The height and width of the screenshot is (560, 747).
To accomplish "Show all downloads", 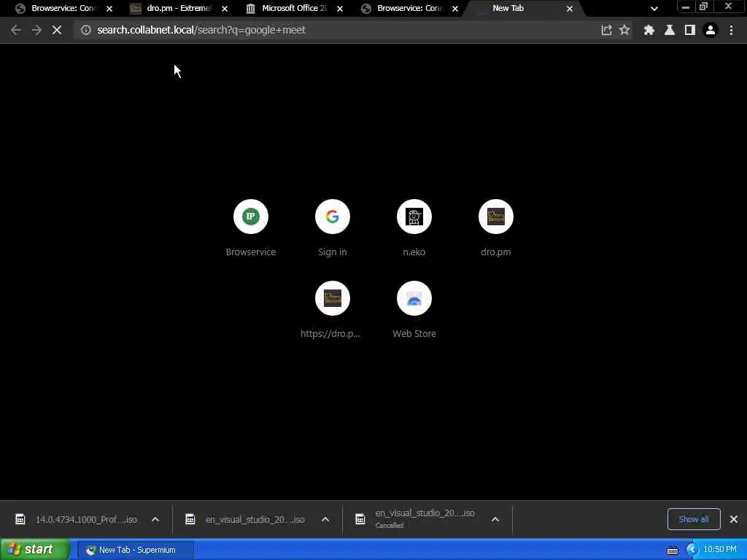I will pos(694,519).
